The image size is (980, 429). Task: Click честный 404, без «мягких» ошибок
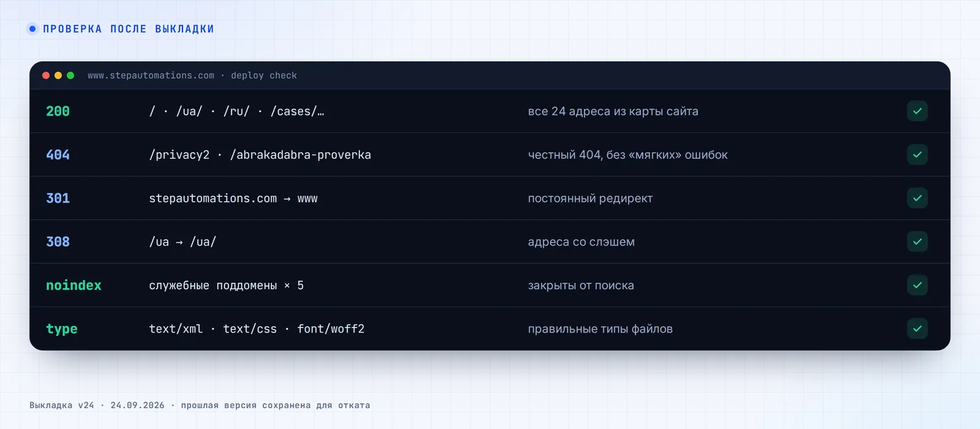[628, 154]
